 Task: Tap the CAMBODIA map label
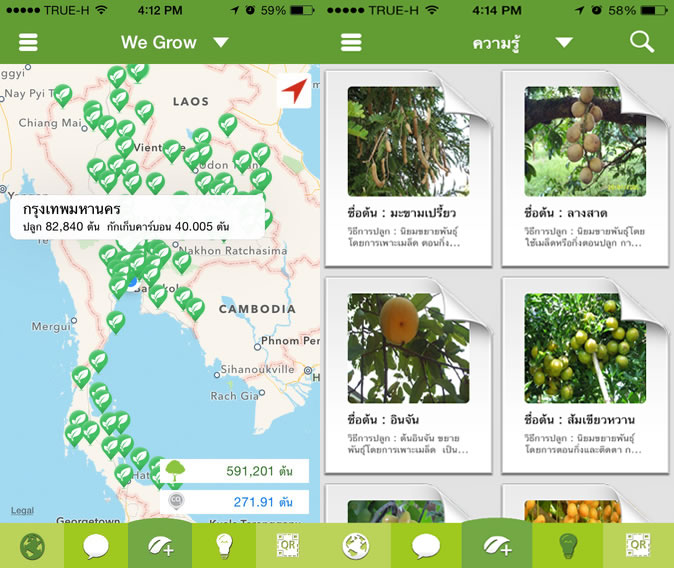(257, 309)
